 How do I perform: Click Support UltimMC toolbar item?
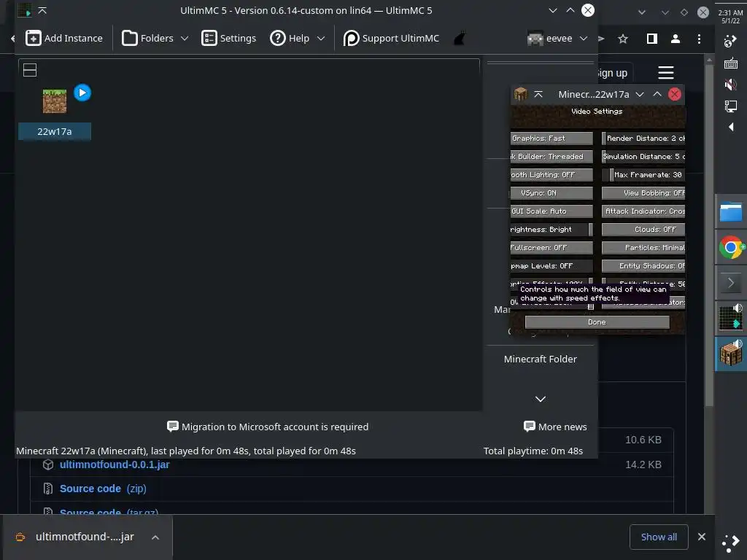click(391, 38)
